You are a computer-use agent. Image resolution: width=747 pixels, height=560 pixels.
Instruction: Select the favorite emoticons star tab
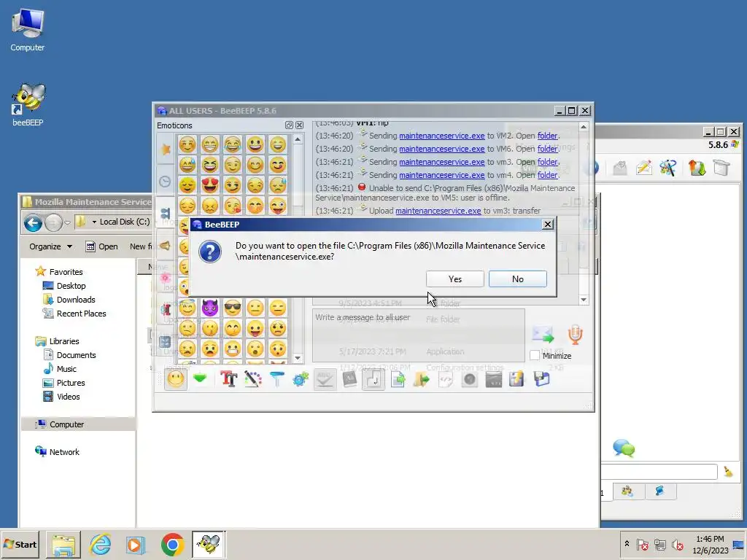(x=166, y=149)
